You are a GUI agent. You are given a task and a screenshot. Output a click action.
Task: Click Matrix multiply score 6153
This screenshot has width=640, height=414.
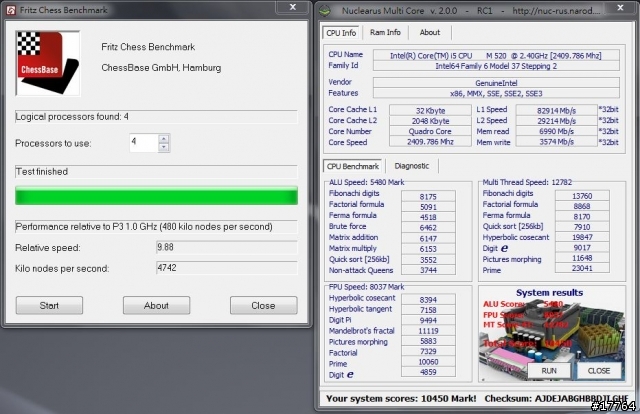click(428, 249)
